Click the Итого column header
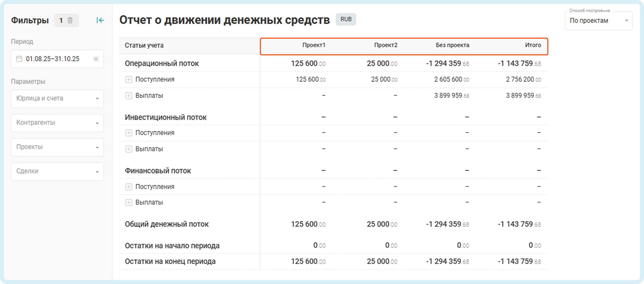 pos(533,45)
